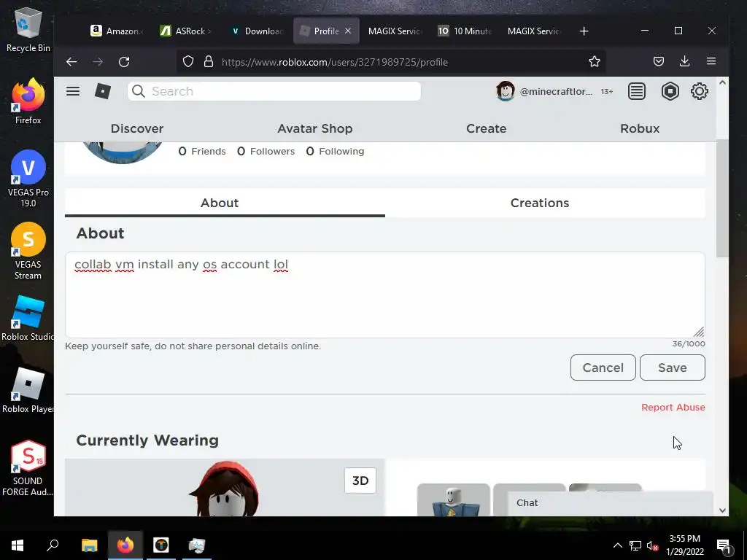Select the Firefox desktop shortcut

tap(28, 101)
